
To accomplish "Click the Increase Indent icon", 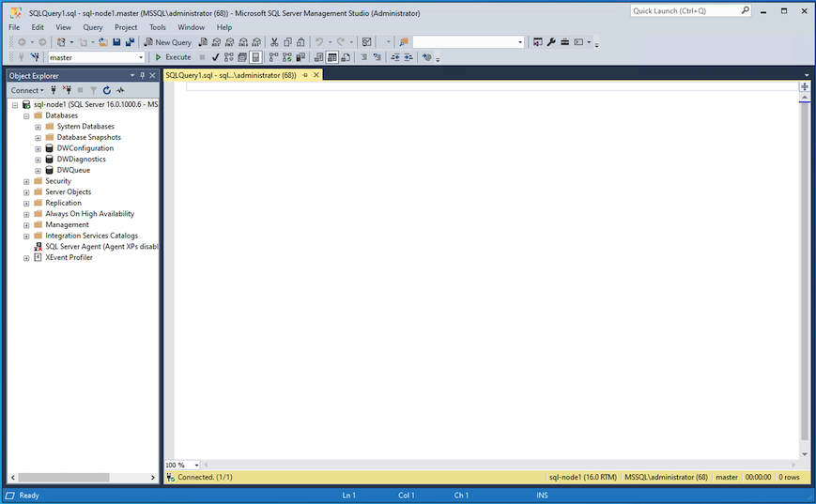I will (408, 57).
